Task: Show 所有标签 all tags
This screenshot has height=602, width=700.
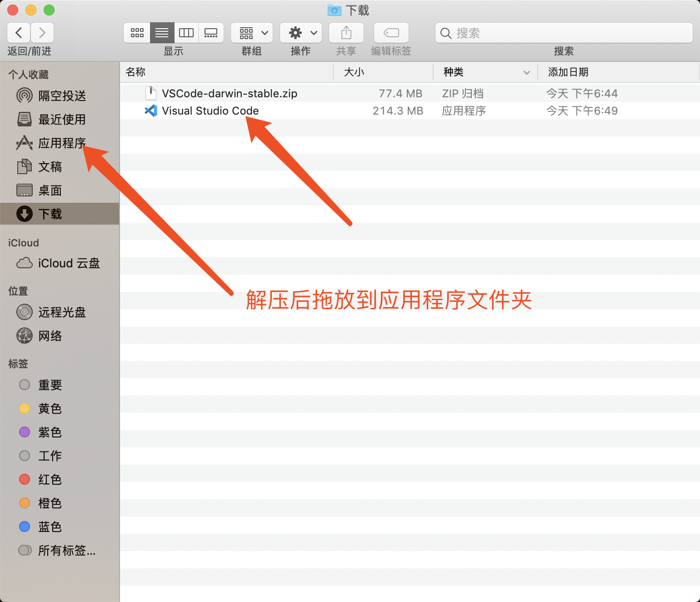Action: click(60, 550)
